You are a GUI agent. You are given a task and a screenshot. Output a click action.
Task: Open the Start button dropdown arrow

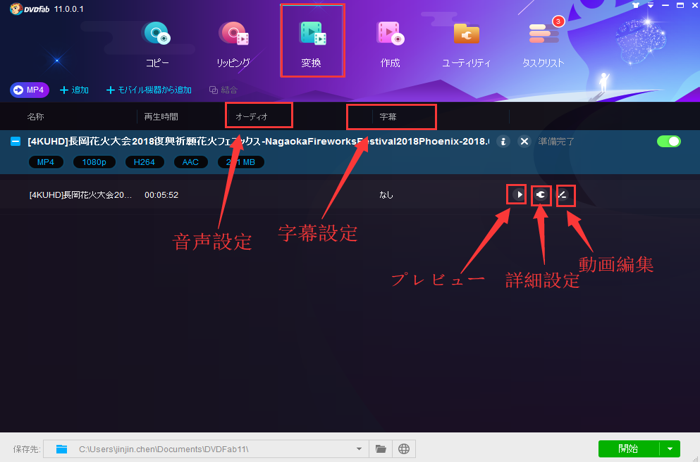[670, 449]
